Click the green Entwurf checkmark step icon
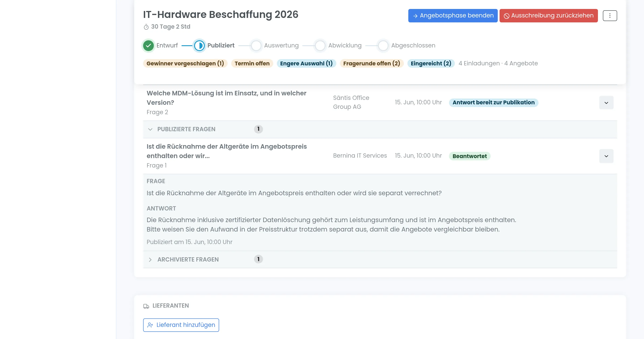The width and height of the screenshot is (644, 339). 148,46
